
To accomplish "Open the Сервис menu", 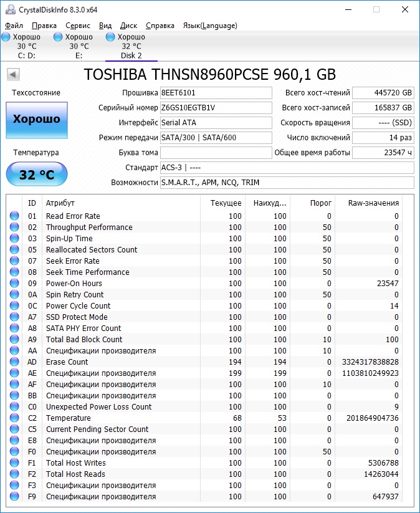I will (x=78, y=26).
